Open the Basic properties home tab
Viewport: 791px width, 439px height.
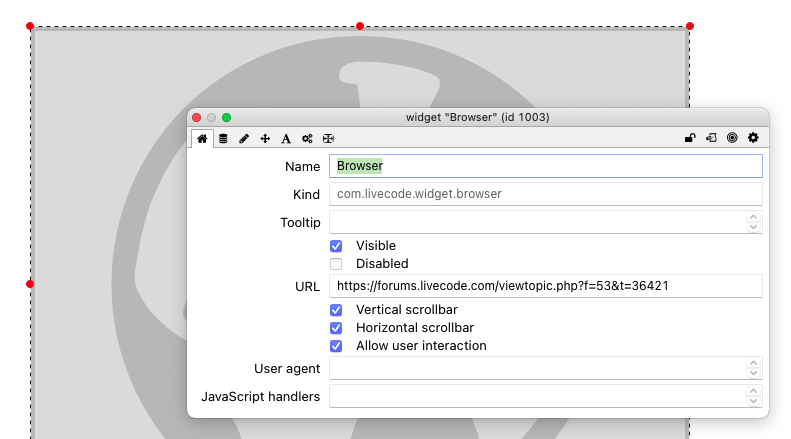click(202, 139)
